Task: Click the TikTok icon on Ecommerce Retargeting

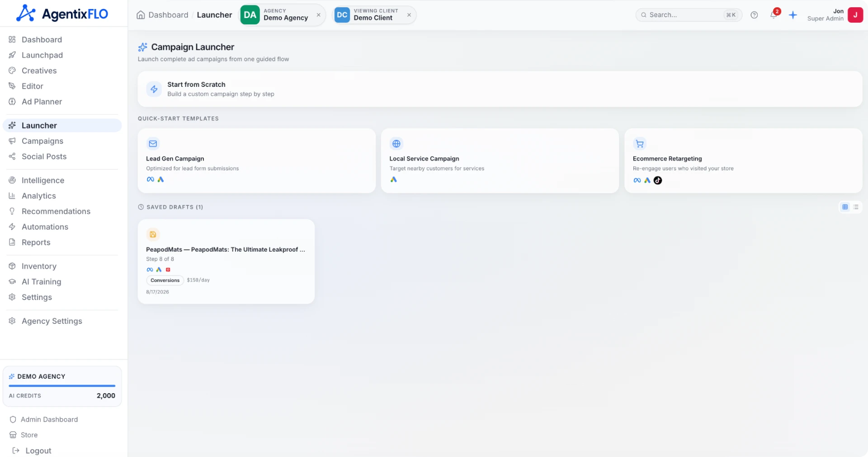Action: [658, 180]
